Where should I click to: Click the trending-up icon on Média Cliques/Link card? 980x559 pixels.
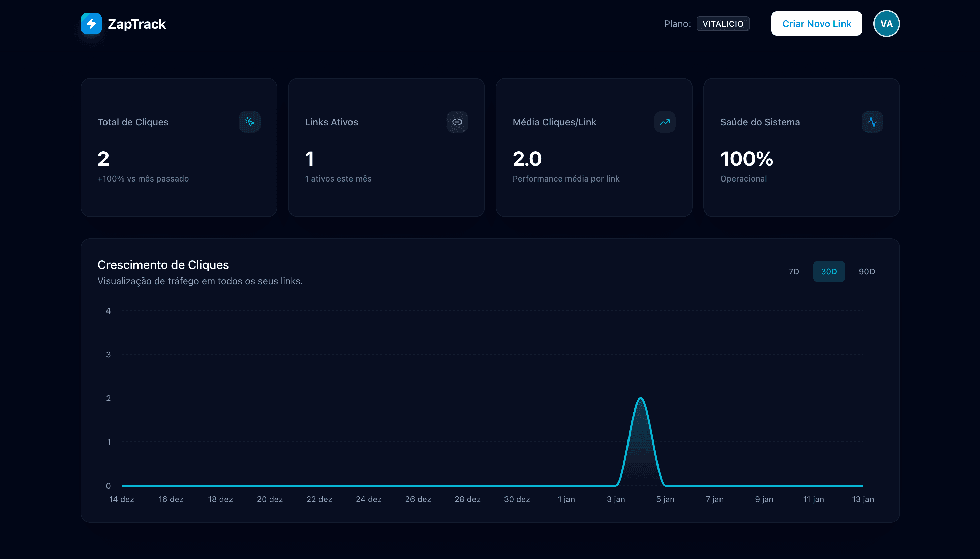664,122
